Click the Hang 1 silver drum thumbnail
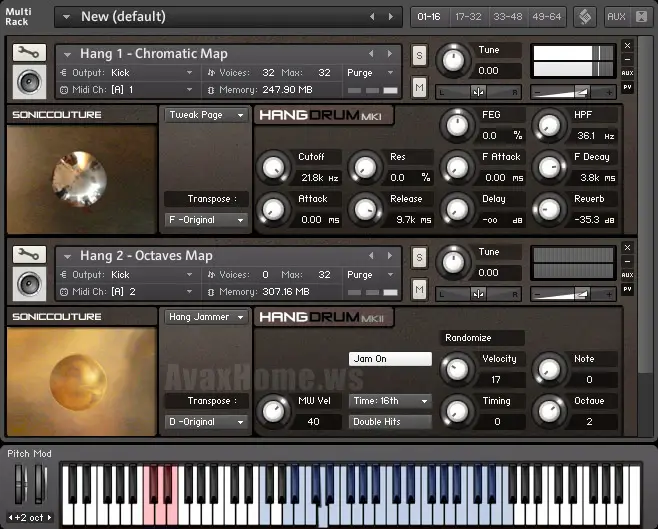This screenshot has width=658, height=529. point(79,179)
